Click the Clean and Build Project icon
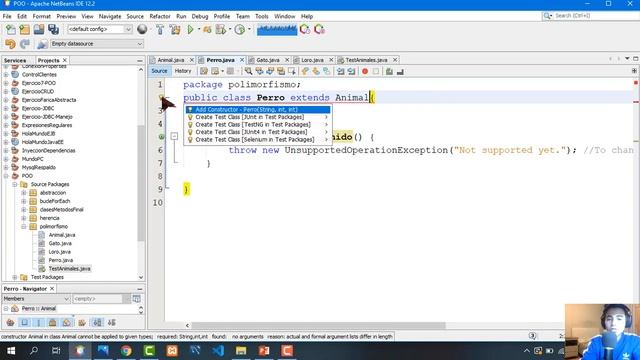Image resolution: width=640 pixels, height=360 pixels. click(175, 29)
